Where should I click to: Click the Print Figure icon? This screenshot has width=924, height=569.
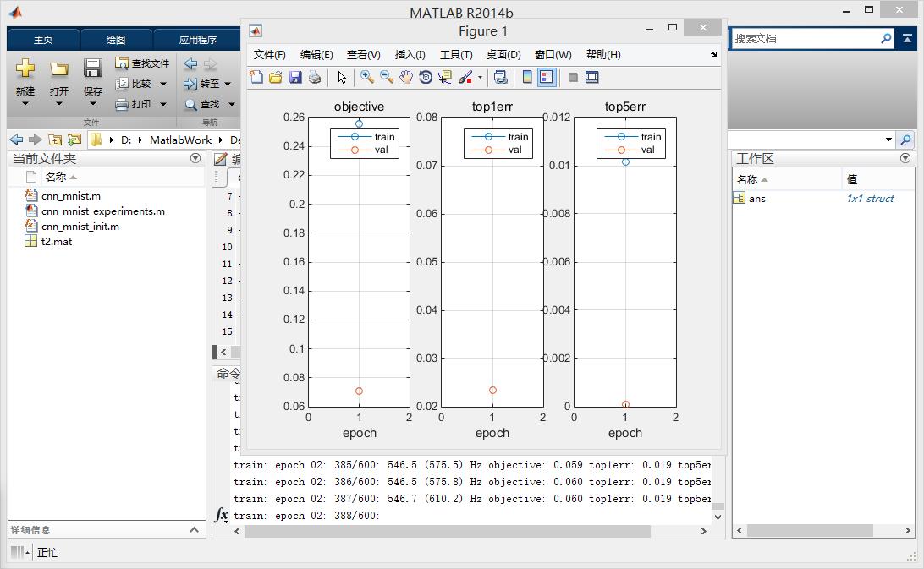(x=315, y=77)
